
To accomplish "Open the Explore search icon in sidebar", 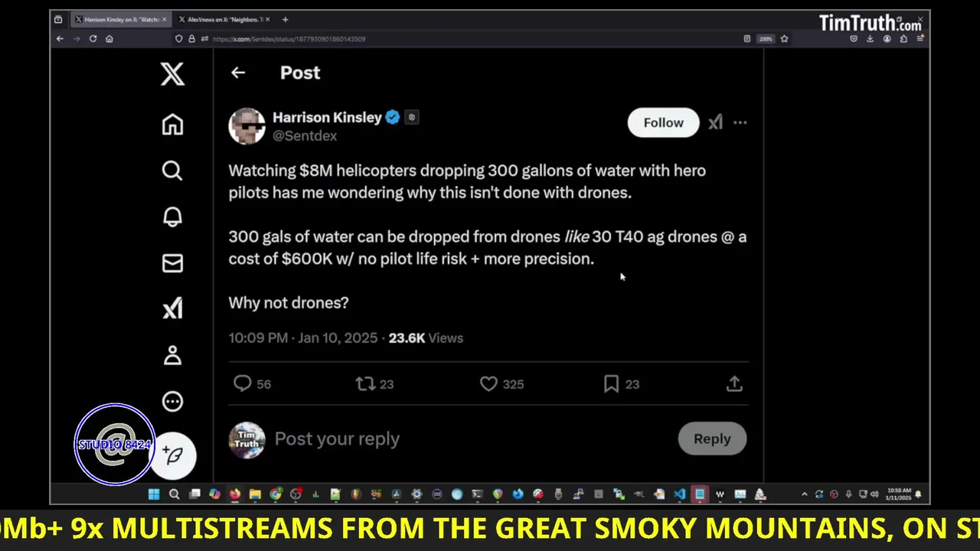I will [x=172, y=171].
